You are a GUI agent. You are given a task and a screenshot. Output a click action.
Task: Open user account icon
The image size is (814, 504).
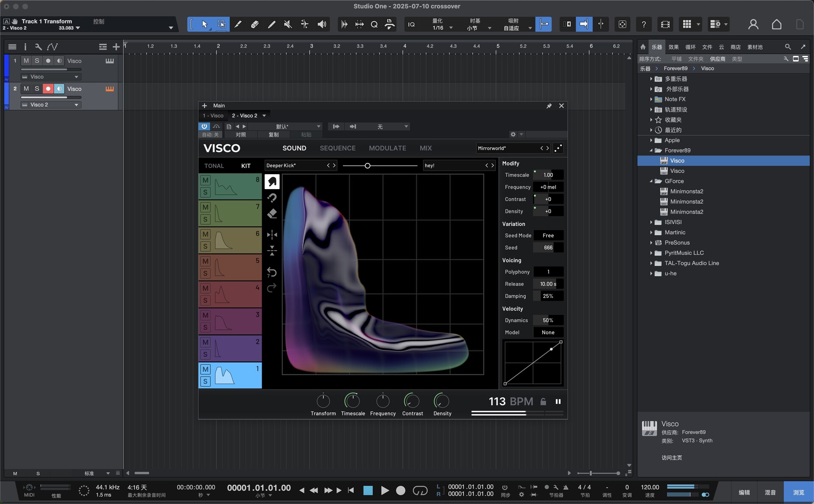pos(753,24)
